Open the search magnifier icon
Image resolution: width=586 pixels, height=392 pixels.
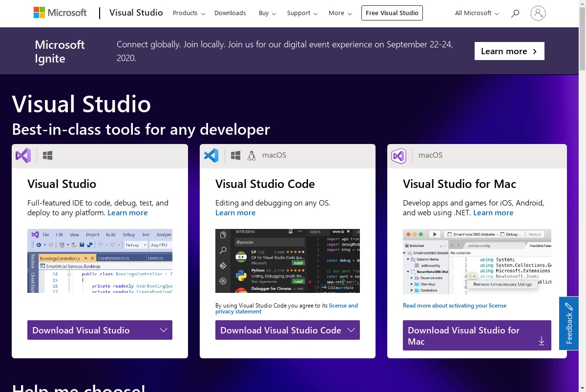[x=515, y=13]
